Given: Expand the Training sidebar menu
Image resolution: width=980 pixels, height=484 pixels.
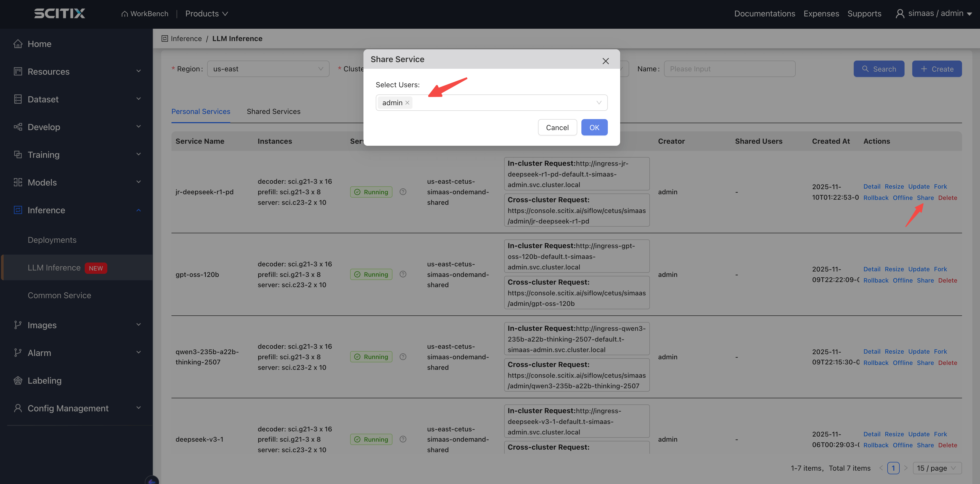Looking at the screenshot, I should [x=139, y=154].
